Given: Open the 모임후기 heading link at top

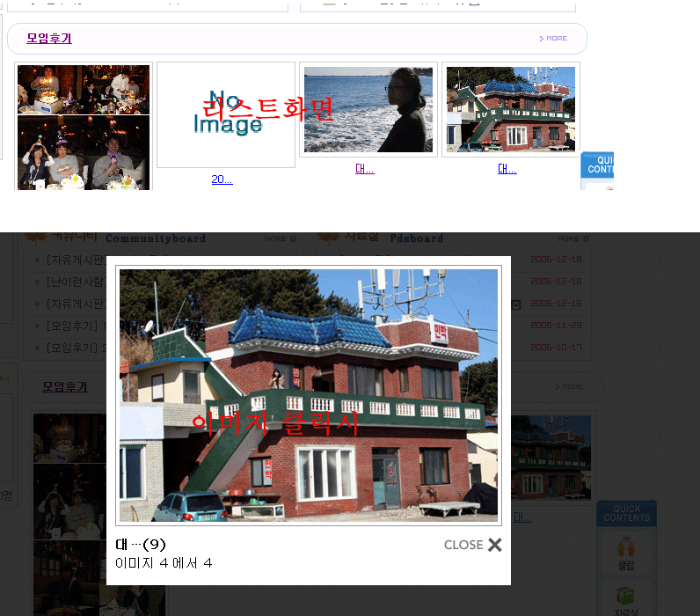Looking at the screenshot, I should tap(49, 39).
